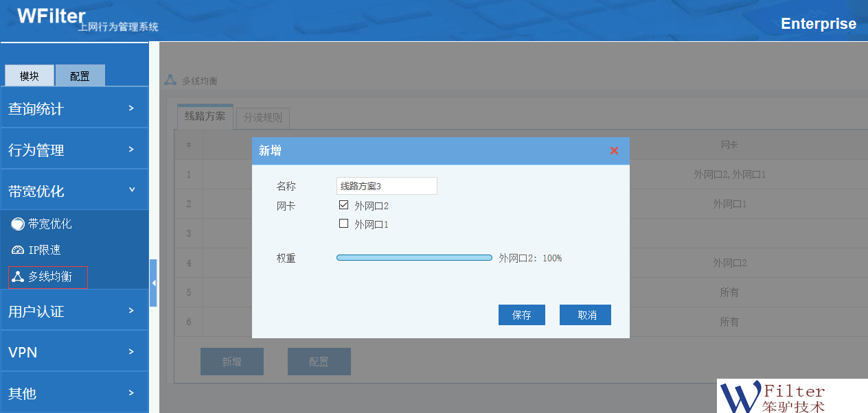Click the WFilter logo in the header
Viewport: 868px width, 413px height.
point(52,16)
